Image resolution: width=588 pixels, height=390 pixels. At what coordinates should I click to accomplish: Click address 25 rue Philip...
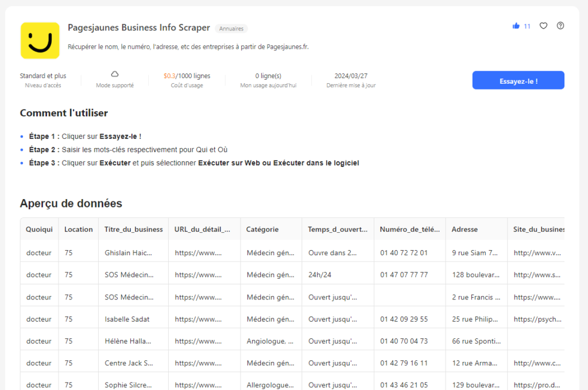coord(475,319)
